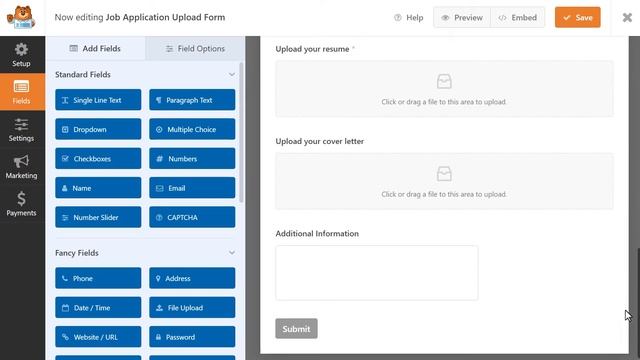Click the WPForms bear mascot logo
Screen dimensions: 640x360
(21, 17)
